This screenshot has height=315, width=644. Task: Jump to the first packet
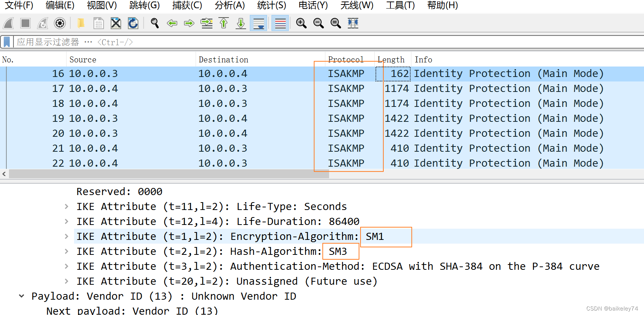tap(224, 23)
